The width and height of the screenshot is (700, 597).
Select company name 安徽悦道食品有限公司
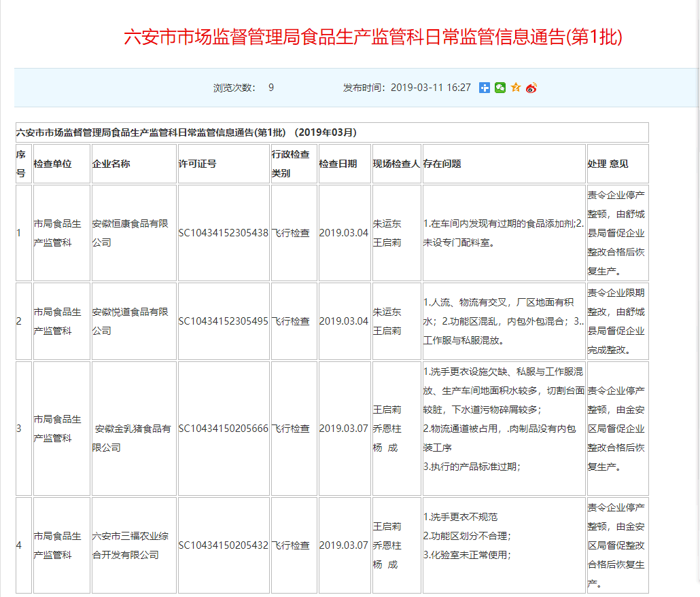(x=130, y=321)
